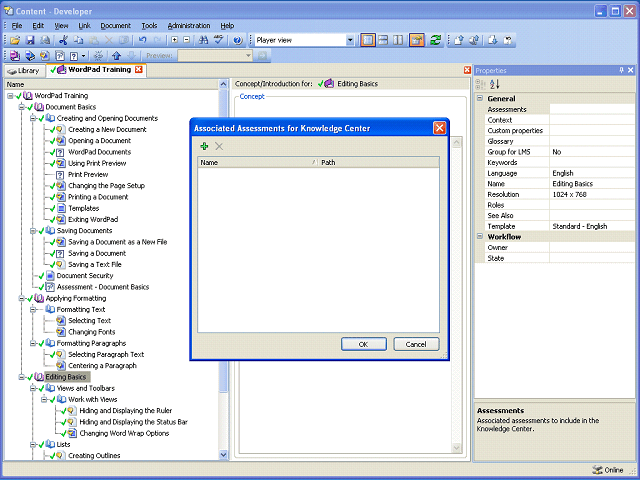
Task: Click Cancel in Associated Assessments dialog
Action: click(x=416, y=344)
